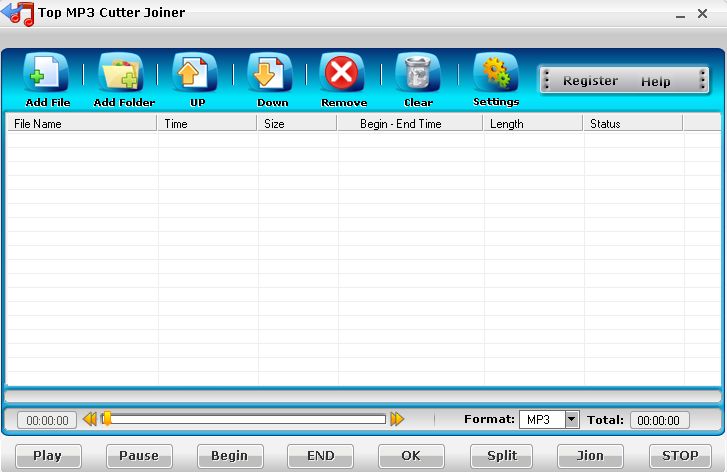Click the Add File icon
The image size is (727, 472).
[46, 73]
